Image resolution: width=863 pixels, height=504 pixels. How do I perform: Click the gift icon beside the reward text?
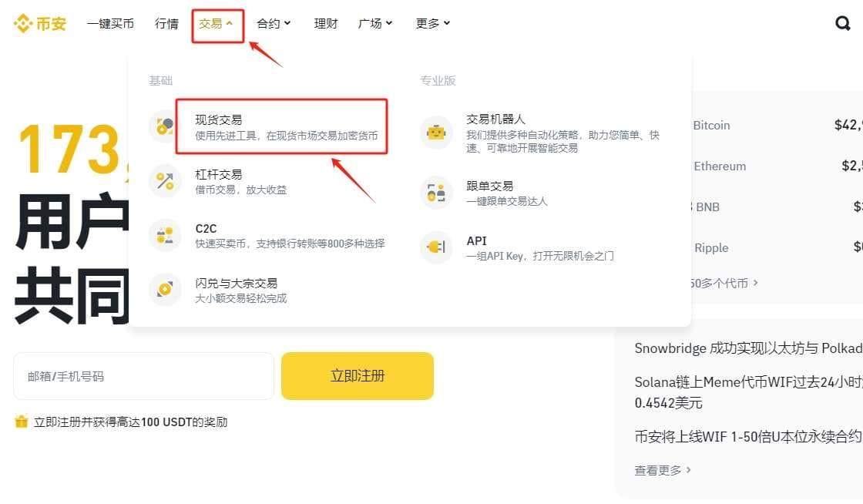click(x=20, y=422)
